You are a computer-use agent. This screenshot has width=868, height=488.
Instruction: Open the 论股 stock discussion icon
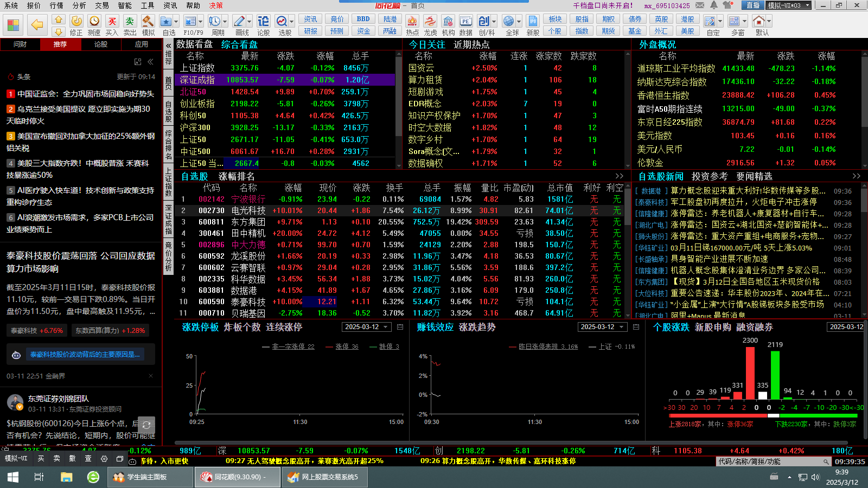pos(264,25)
